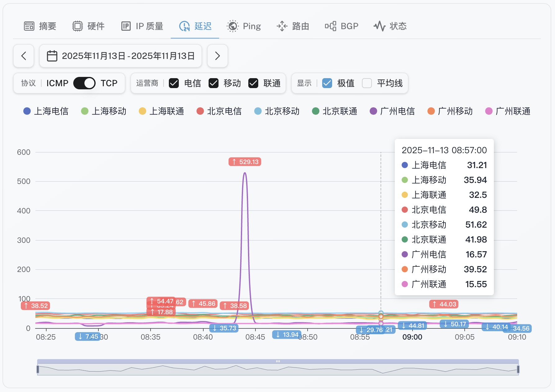Click the BGP network icon

[331, 26]
